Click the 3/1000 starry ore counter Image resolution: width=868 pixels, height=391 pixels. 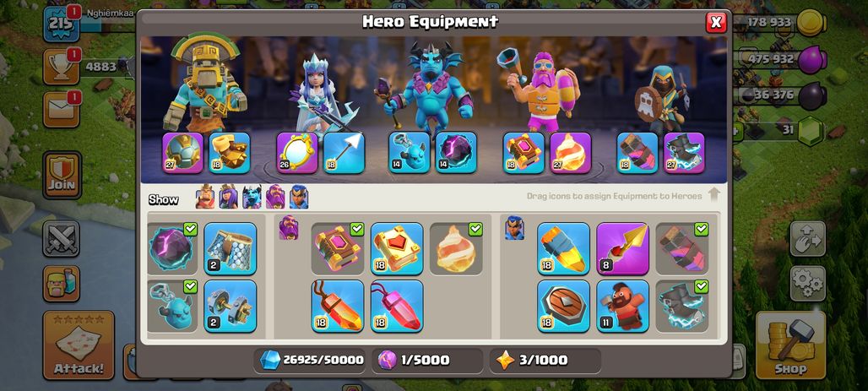coord(545,360)
